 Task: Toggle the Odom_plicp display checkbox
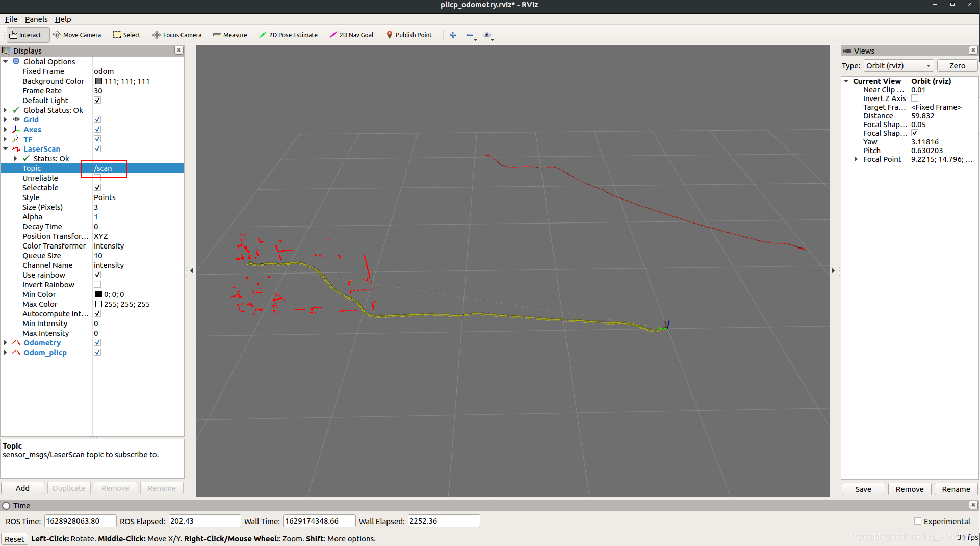click(x=97, y=352)
